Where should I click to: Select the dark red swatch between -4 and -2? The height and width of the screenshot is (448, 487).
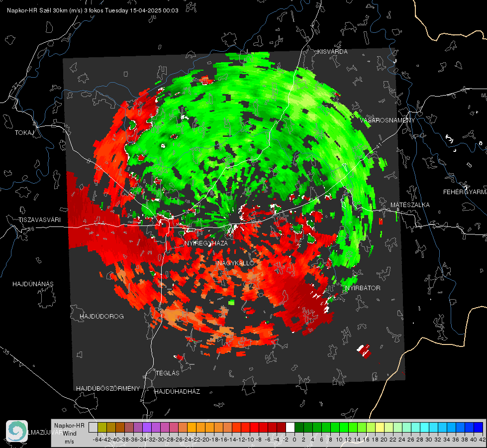pos(281,427)
